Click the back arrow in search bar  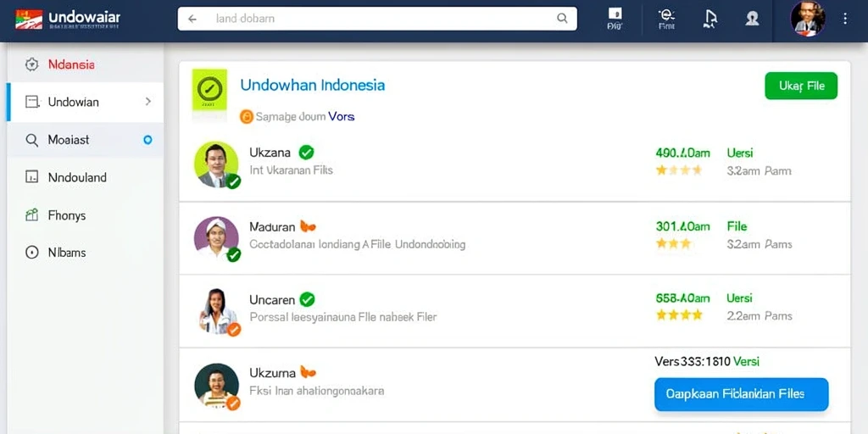192,19
